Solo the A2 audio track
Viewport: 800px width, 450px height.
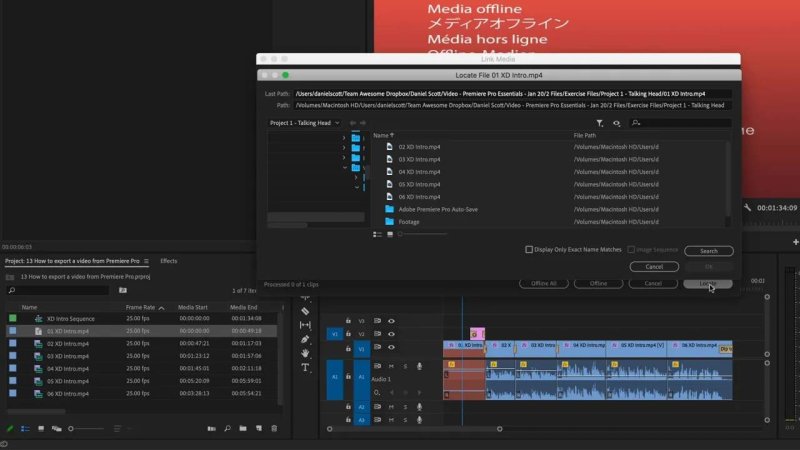tap(406, 407)
